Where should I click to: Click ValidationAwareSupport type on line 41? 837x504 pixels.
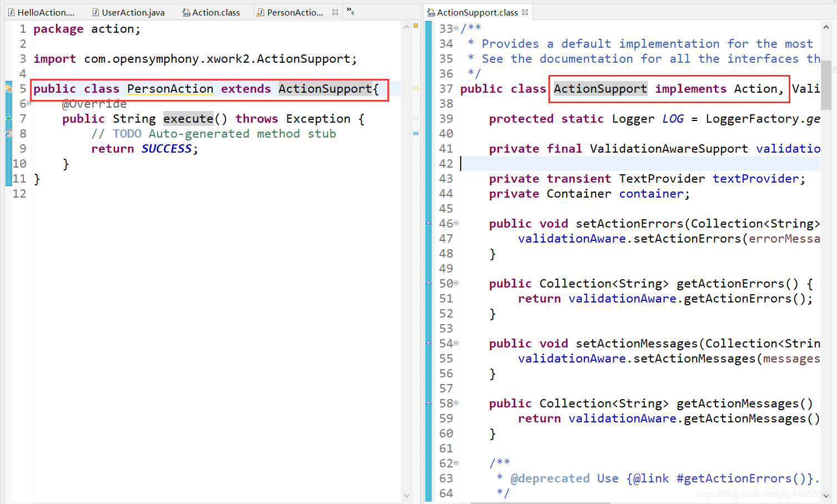(x=669, y=149)
